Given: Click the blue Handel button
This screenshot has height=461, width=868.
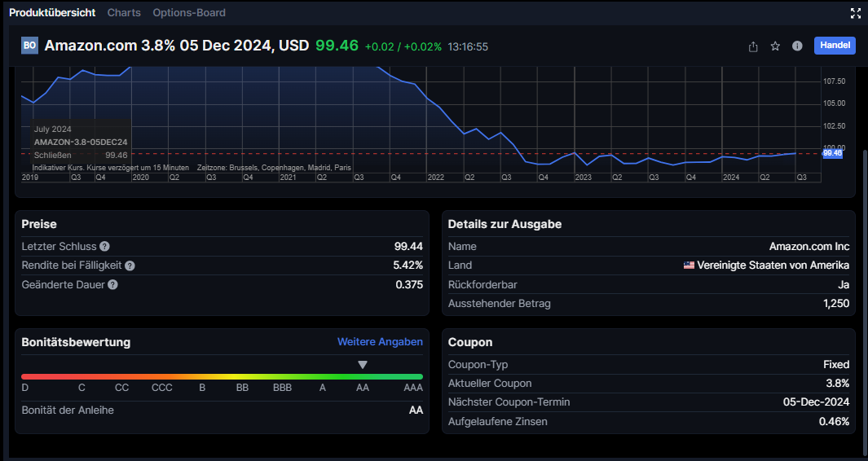Looking at the screenshot, I should 835,46.
